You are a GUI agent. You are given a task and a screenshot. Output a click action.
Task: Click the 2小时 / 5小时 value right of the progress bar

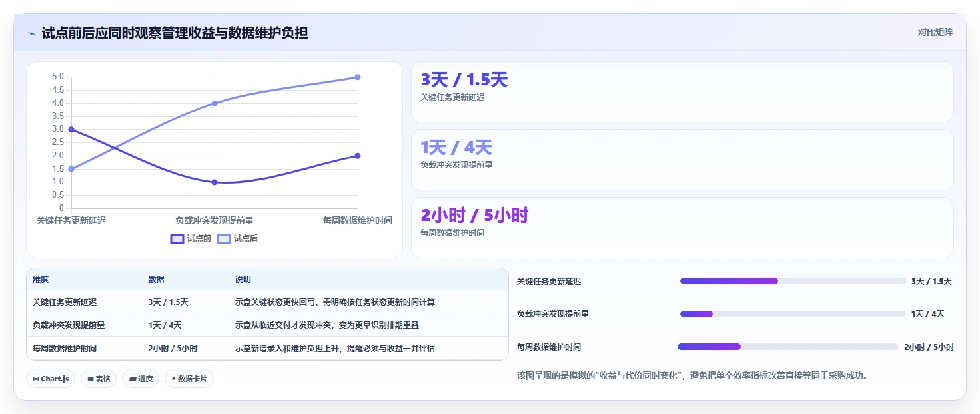coord(929,347)
